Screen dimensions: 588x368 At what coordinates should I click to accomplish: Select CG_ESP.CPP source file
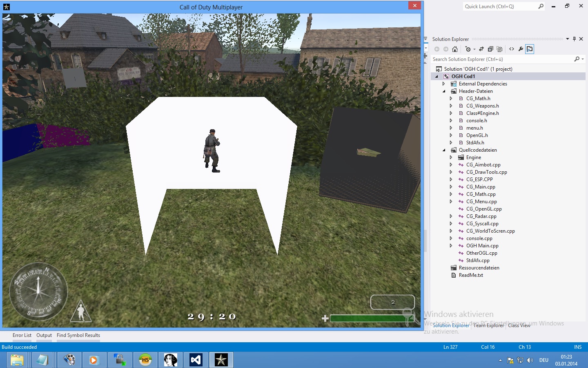coord(479,180)
